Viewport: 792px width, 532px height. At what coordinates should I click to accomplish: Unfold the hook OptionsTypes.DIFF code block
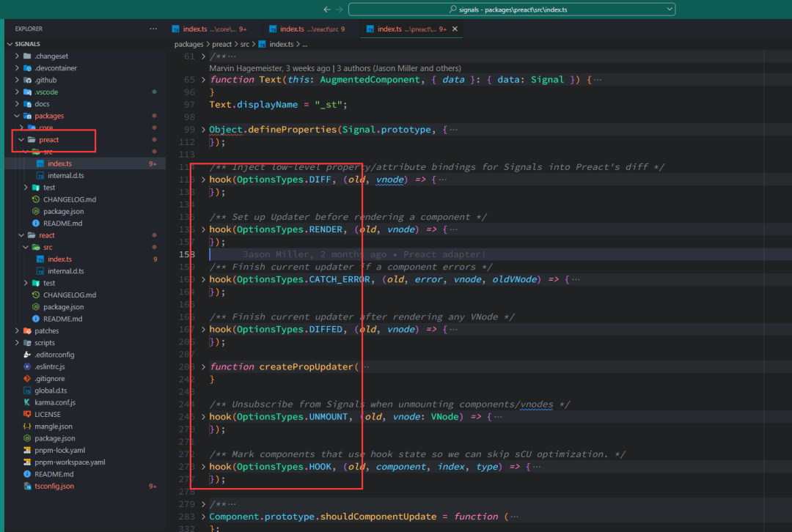(x=204, y=180)
